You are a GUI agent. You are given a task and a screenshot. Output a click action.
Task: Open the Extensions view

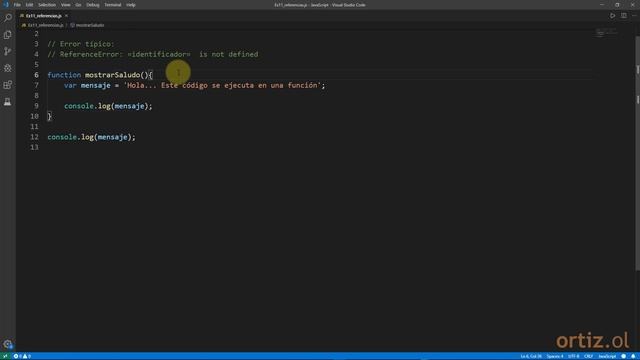8,85
